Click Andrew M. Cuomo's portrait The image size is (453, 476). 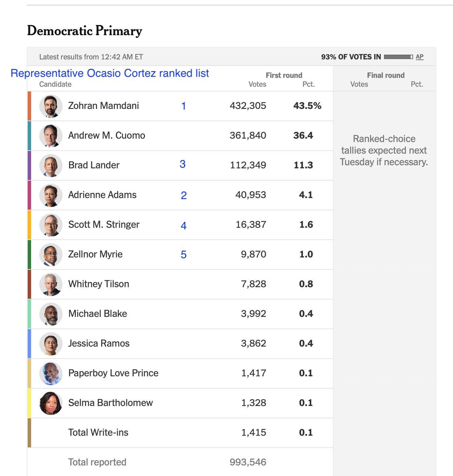coord(51,136)
